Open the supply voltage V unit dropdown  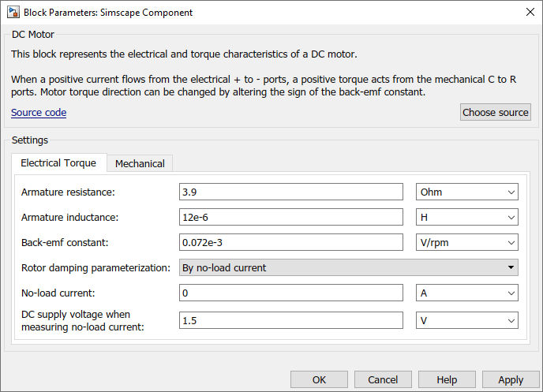pyautogui.click(x=466, y=320)
